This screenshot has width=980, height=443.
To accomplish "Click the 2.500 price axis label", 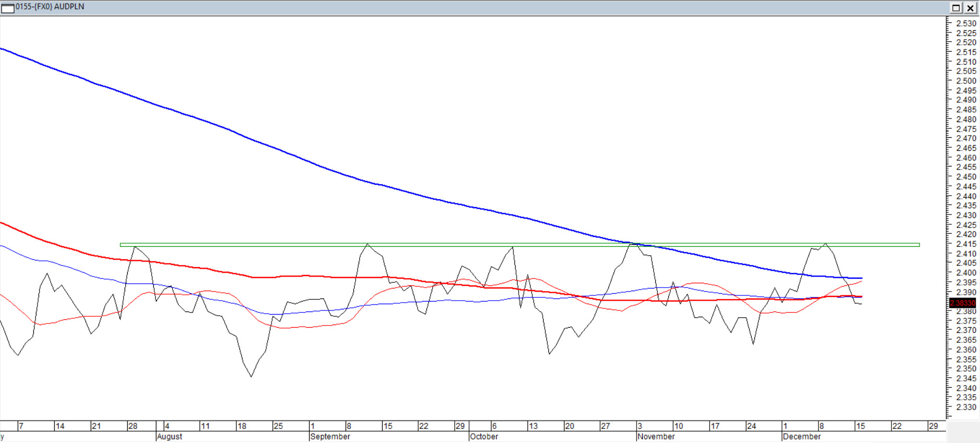I will [966, 81].
